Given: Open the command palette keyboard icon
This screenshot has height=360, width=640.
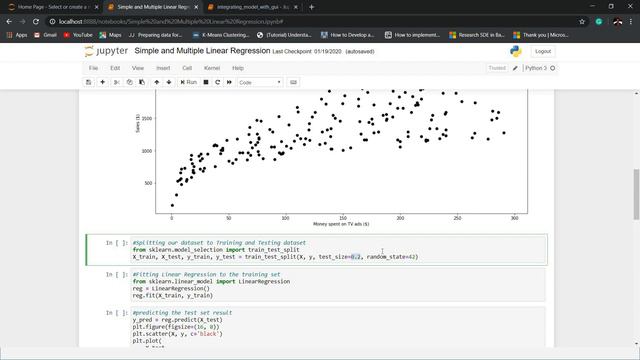Looking at the screenshot, I should click(293, 82).
